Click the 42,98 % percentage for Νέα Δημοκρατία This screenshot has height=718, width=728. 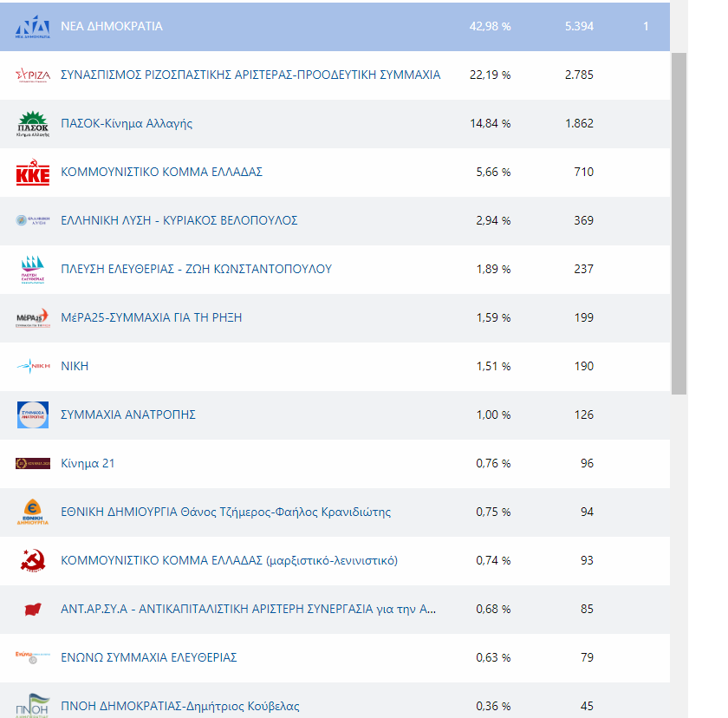[x=490, y=27]
